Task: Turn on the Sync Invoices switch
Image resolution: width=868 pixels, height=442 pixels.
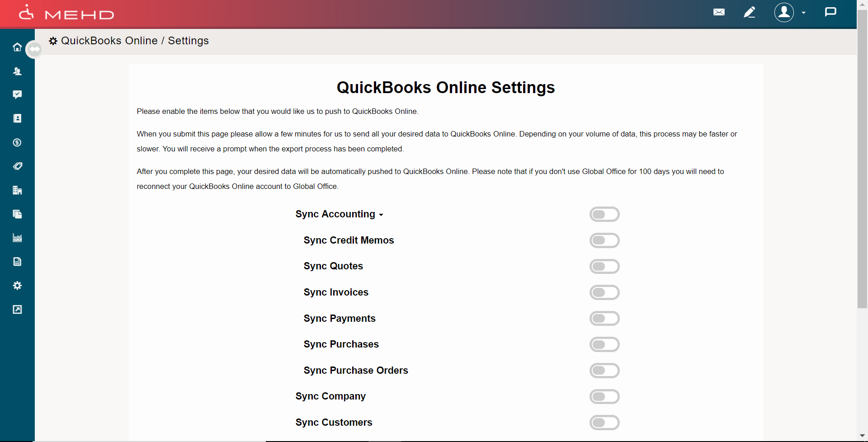Action: [x=604, y=292]
